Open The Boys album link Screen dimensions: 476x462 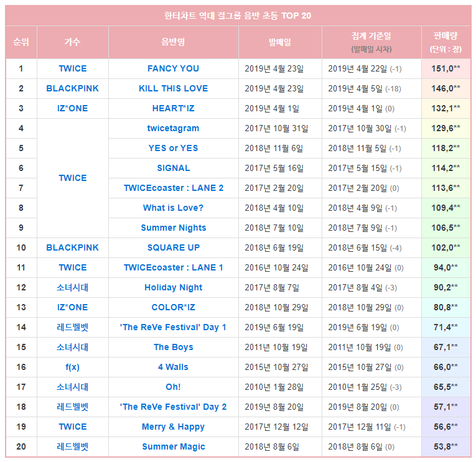pos(174,347)
